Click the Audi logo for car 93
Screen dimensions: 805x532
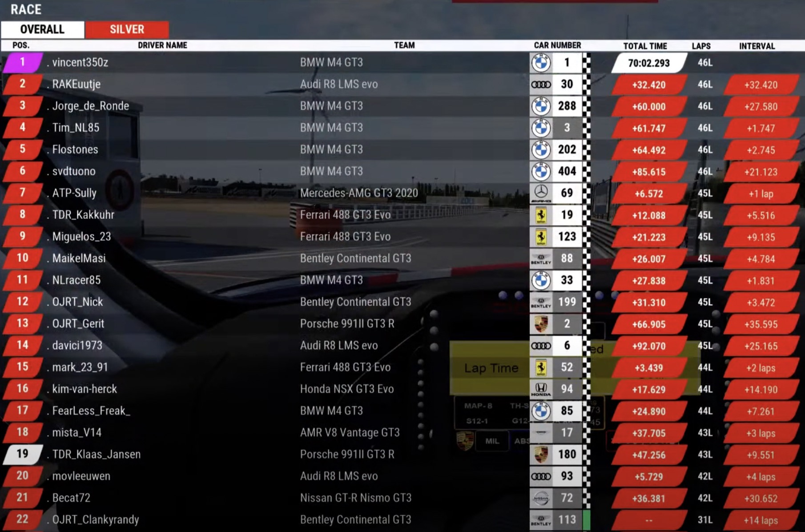(x=541, y=477)
